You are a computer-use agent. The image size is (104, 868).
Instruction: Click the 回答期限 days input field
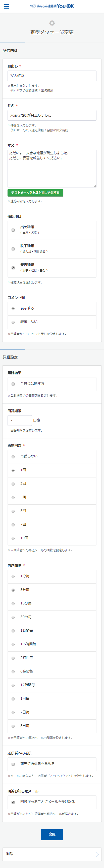(19, 420)
